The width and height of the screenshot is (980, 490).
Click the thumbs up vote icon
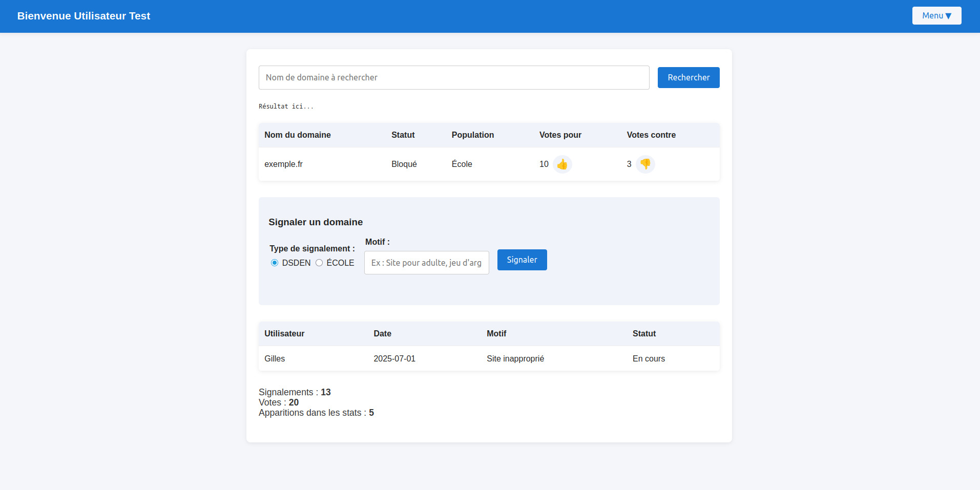562,164
